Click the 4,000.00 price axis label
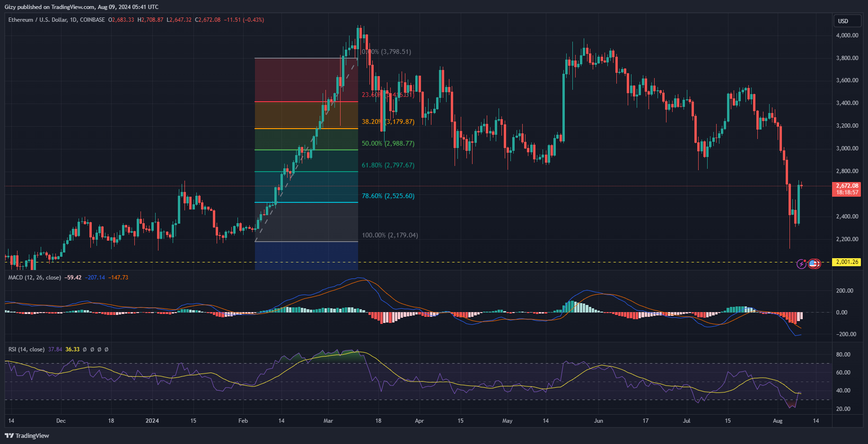Viewport: 868px width, 444px height. point(847,35)
